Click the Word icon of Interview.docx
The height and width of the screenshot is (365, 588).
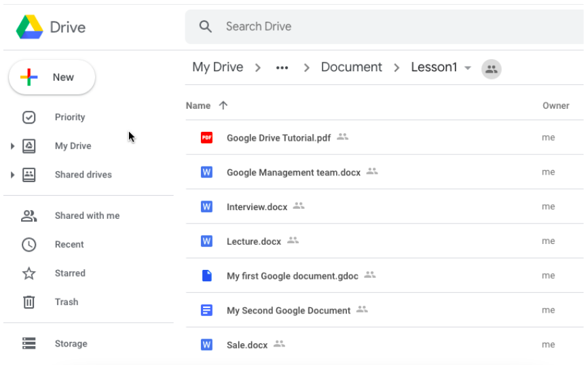click(206, 207)
